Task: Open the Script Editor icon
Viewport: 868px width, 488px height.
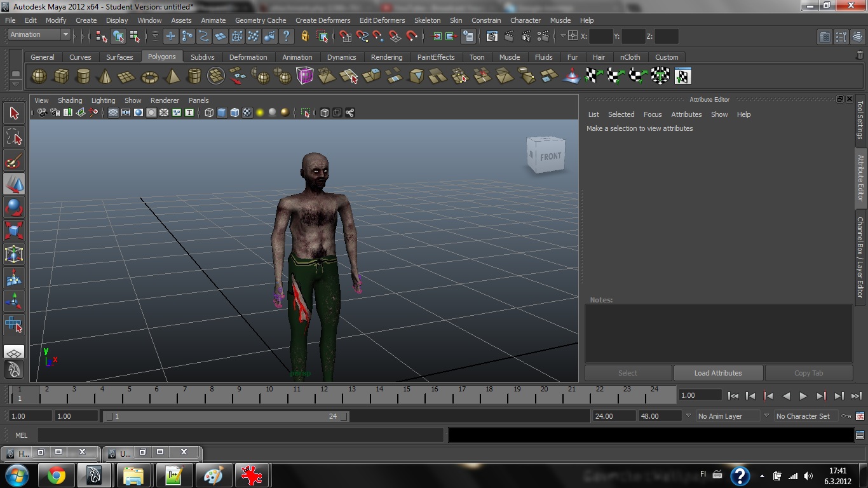Action: tap(860, 435)
